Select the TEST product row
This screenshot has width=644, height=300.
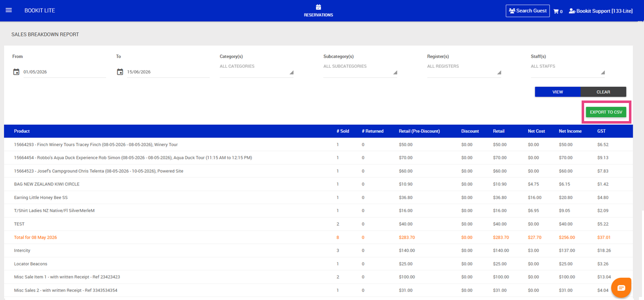(x=318, y=224)
